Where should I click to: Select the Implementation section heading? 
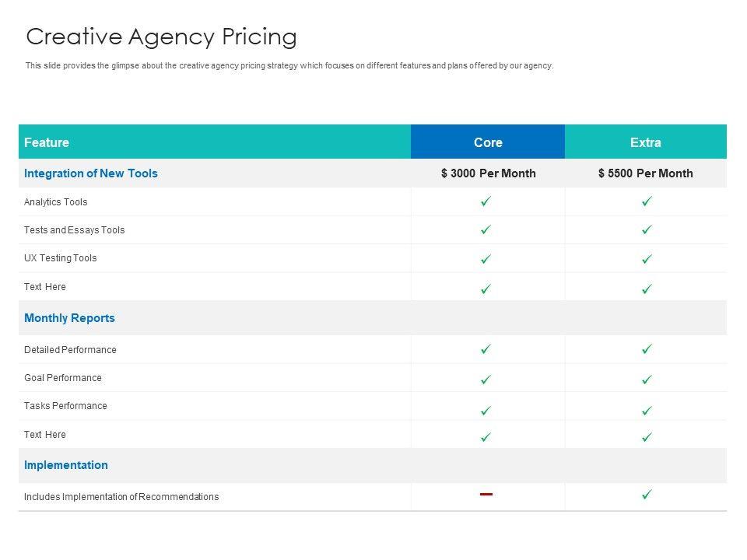click(66, 465)
